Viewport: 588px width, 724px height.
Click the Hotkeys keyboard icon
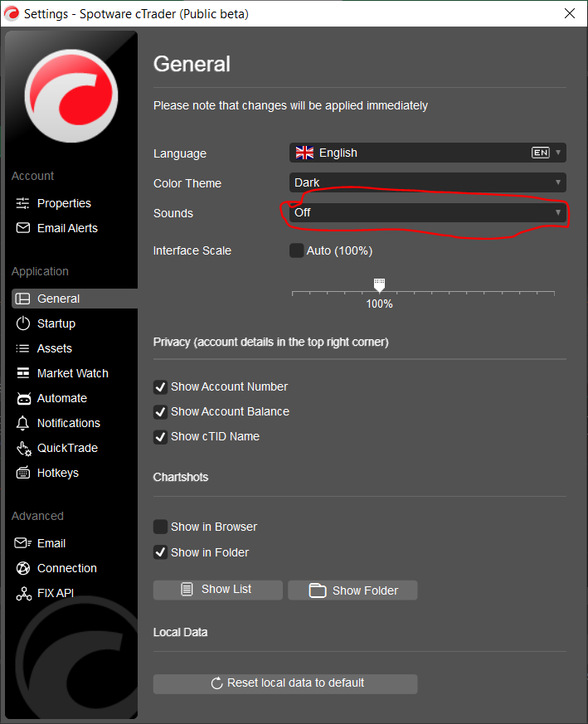(x=22, y=473)
